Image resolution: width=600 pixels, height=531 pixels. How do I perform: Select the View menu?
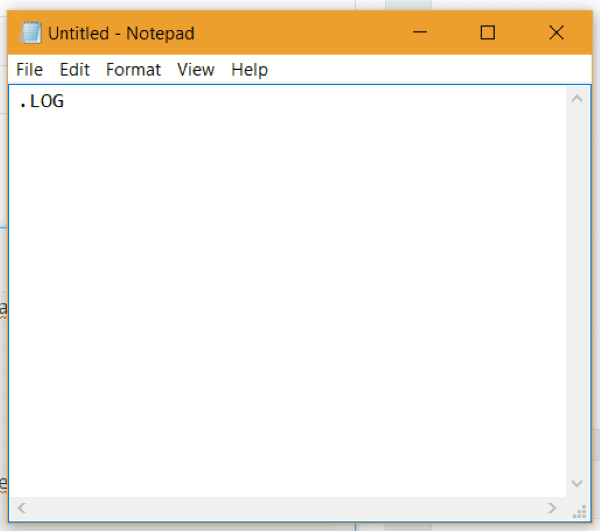[196, 69]
